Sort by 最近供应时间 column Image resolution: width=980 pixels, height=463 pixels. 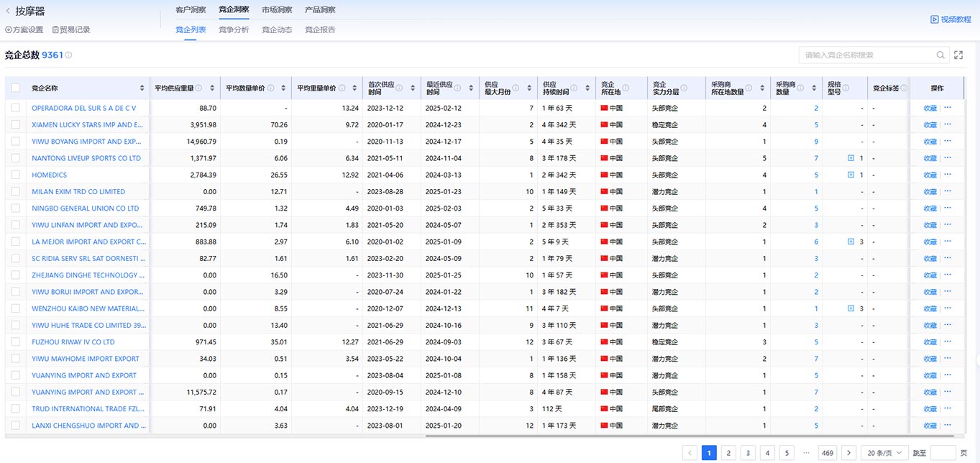(471, 88)
